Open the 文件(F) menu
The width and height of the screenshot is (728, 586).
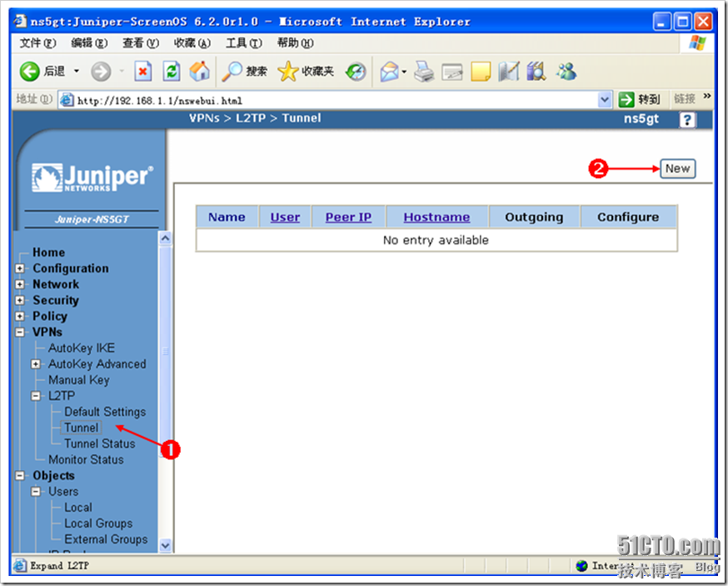coord(37,43)
